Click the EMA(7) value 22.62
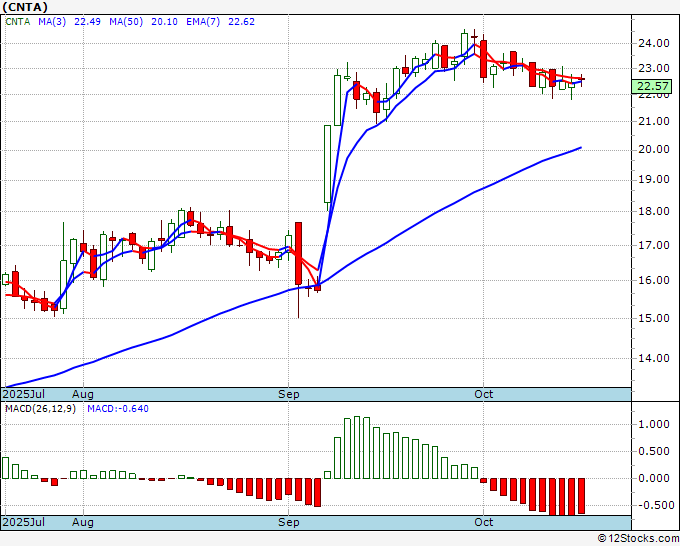 click(241, 22)
